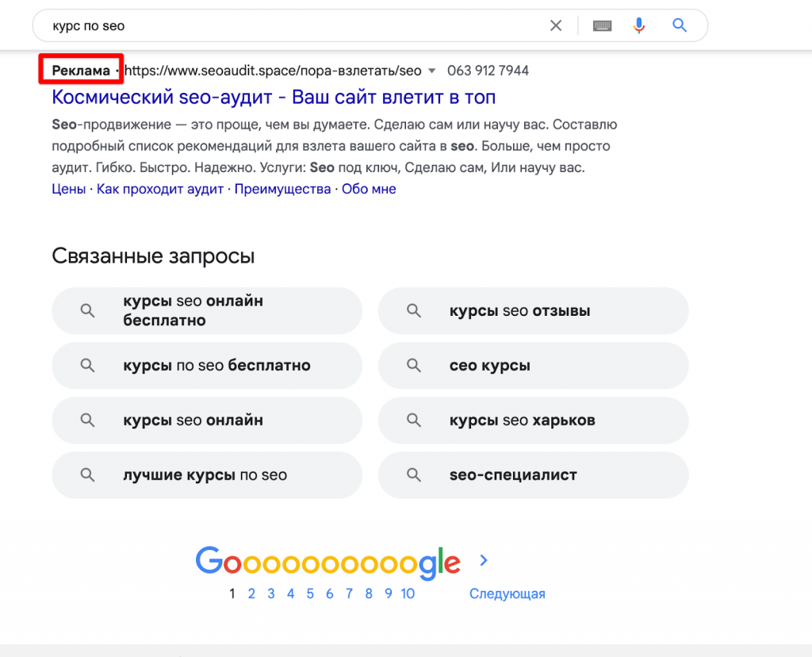Viewport: 812px width, 657px height.
Task: Open the 'Как проходит аудит' sitelink
Action: tap(160, 189)
